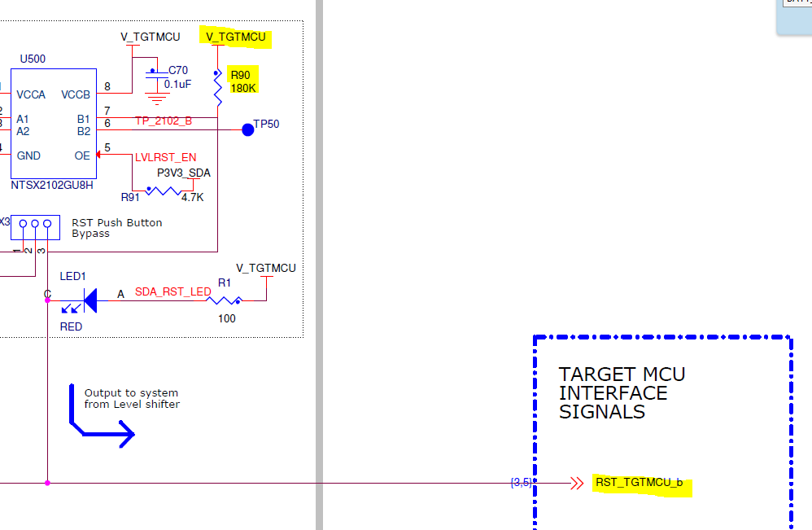Click the R1 resistor designator

pos(225,283)
